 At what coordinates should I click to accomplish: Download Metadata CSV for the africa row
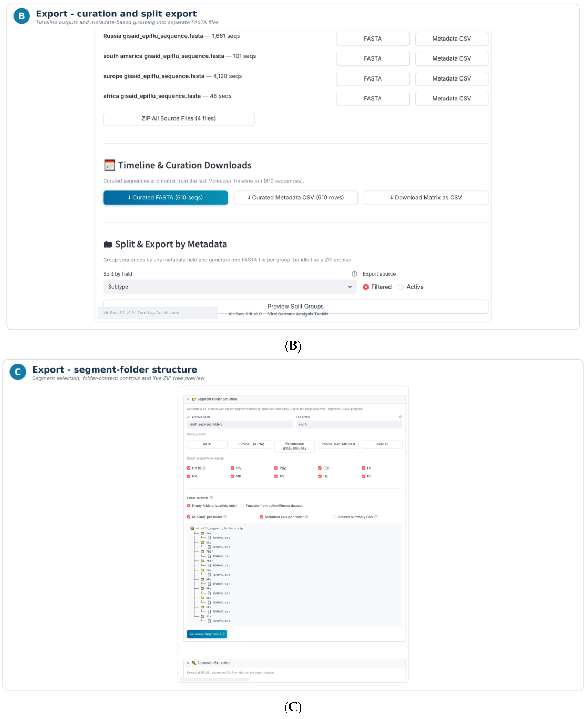tap(452, 99)
